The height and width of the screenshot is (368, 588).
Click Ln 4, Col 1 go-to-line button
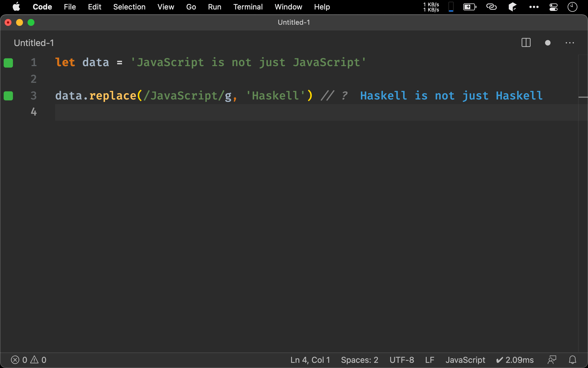(310, 360)
